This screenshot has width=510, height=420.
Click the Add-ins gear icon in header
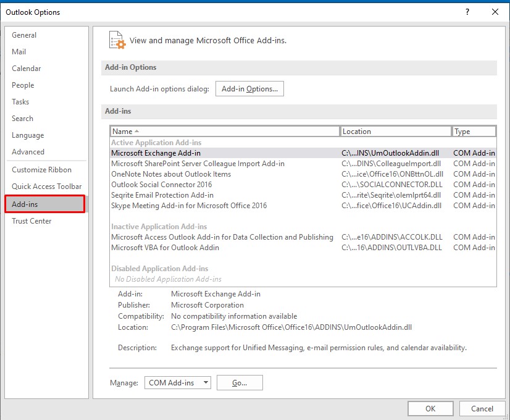pyautogui.click(x=117, y=40)
